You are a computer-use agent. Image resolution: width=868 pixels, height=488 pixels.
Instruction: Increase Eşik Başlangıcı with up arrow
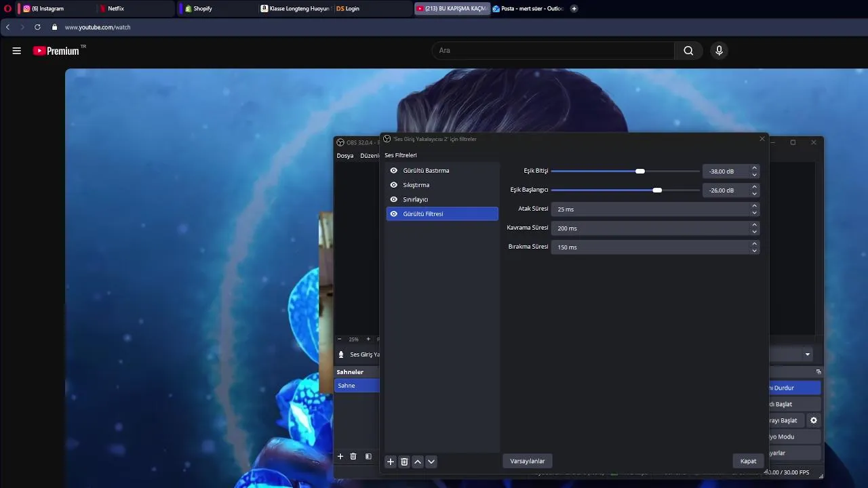click(x=754, y=187)
